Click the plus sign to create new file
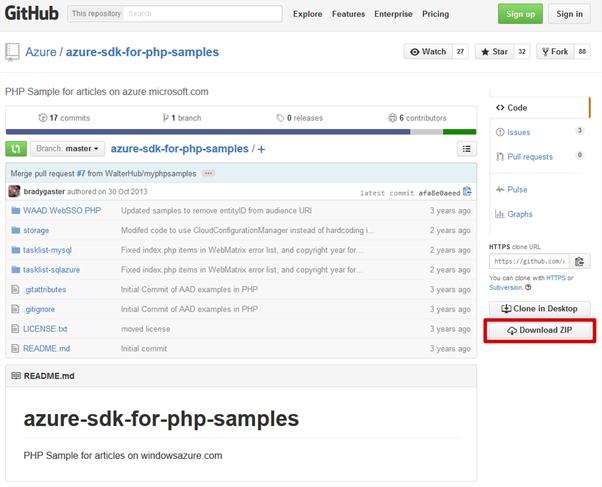602x487 pixels. click(x=261, y=149)
